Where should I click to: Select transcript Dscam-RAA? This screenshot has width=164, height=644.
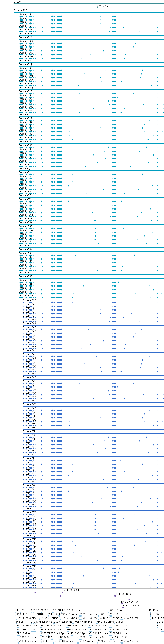[26, 30]
